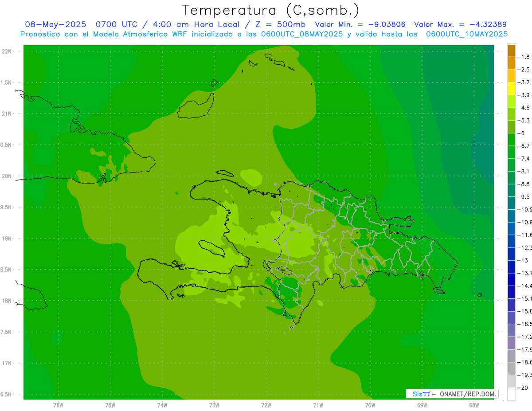Image resolution: width=532 pixels, height=411 pixels.
Task: Click the '20N' latitude label
Action: tap(8, 176)
